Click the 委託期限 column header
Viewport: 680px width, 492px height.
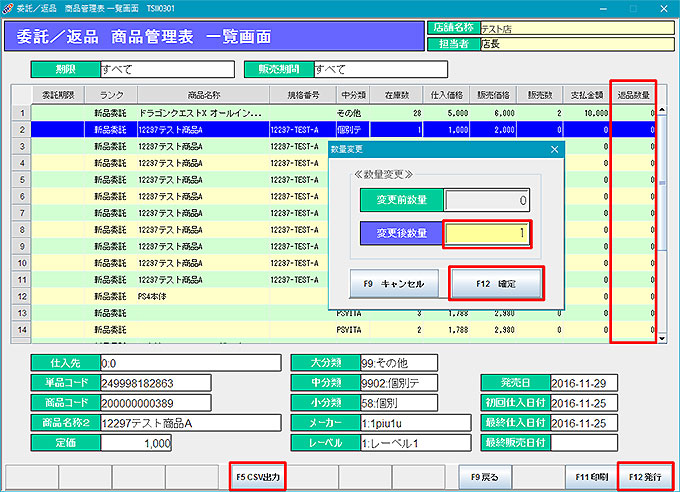58,95
